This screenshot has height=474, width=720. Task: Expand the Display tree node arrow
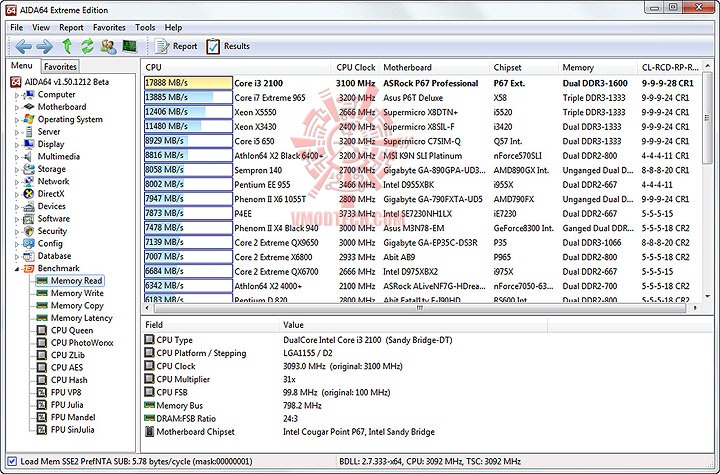click(x=17, y=145)
